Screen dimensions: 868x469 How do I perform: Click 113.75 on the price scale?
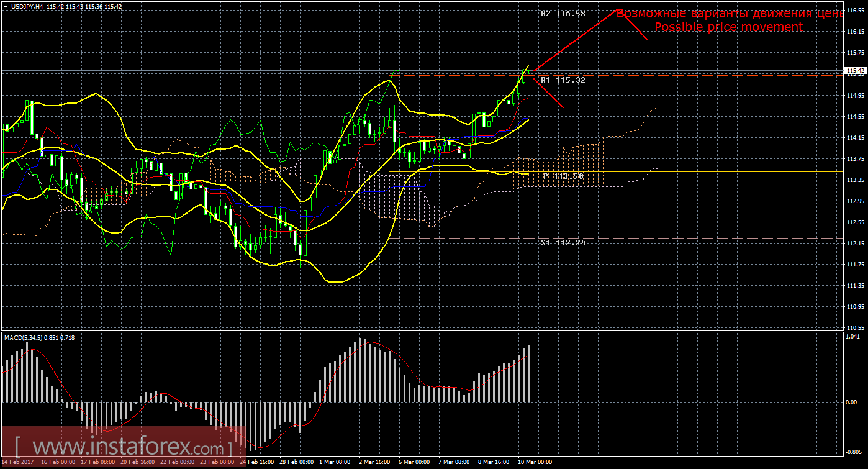pyautogui.click(x=856, y=158)
